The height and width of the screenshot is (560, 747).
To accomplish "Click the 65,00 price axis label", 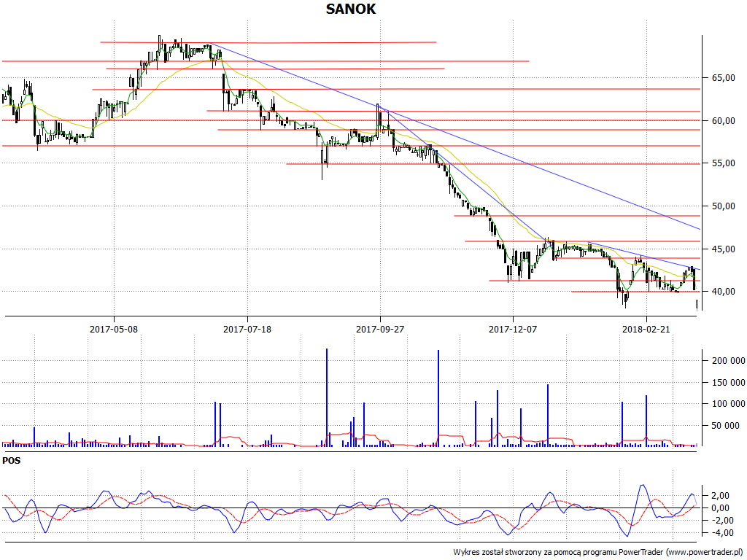I will 723,77.
